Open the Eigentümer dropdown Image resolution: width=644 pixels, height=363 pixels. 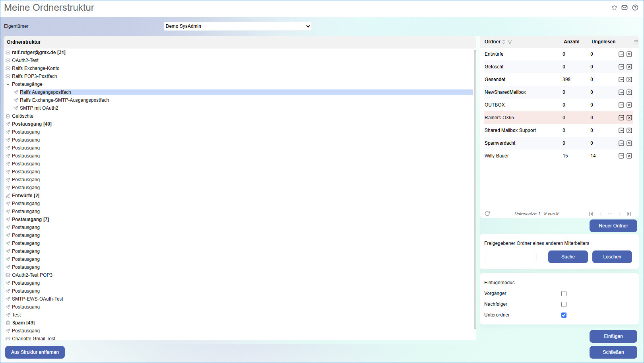[x=237, y=26]
